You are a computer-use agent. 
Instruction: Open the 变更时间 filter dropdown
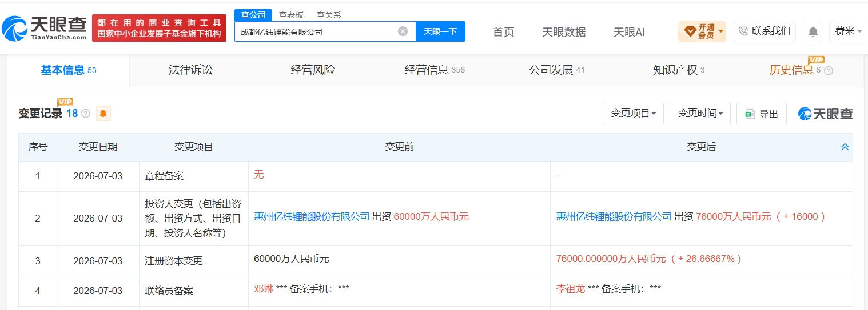click(x=700, y=114)
